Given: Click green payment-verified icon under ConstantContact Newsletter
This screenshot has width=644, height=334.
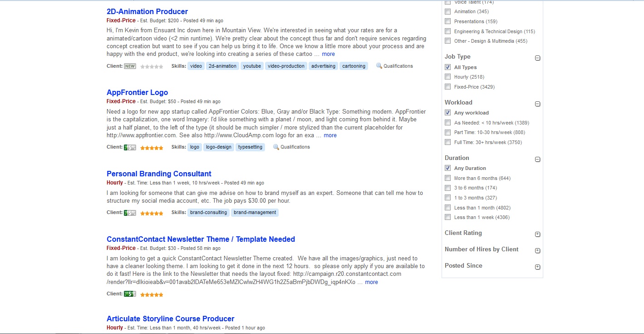Looking at the screenshot, I should (130, 294).
